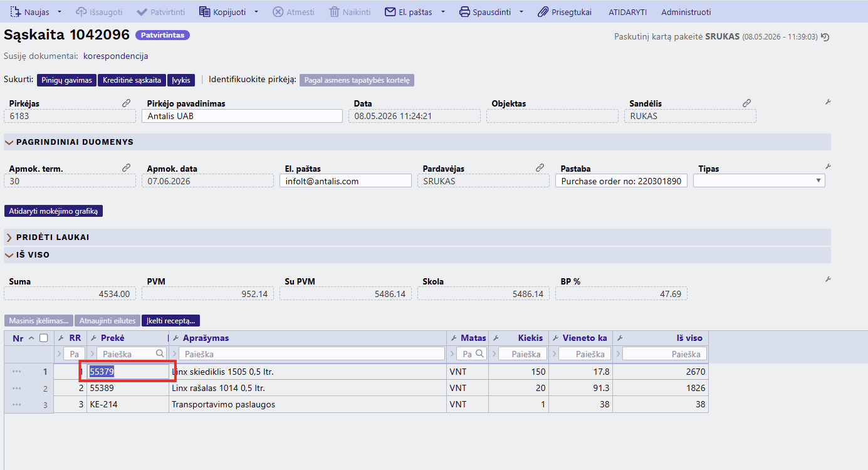Click the search magnifier in Prekė filter field
This screenshot has width=868, height=470.
tap(160, 353)
